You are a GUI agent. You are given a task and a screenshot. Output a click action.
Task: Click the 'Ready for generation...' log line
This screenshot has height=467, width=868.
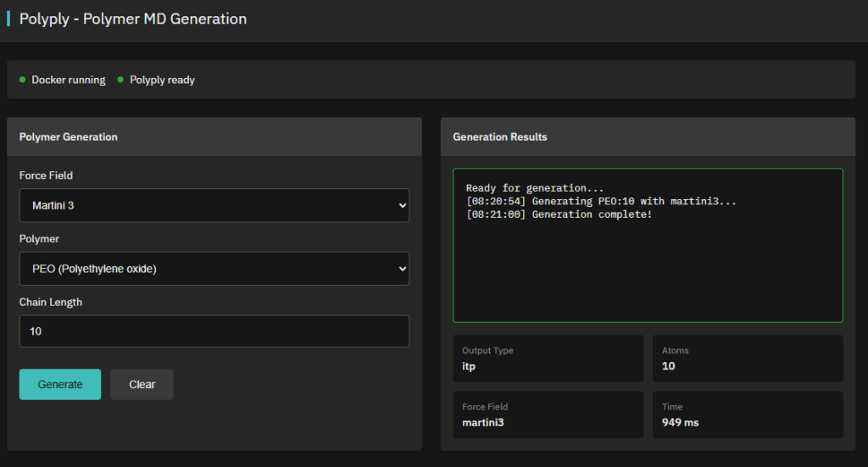pos(535,188)
